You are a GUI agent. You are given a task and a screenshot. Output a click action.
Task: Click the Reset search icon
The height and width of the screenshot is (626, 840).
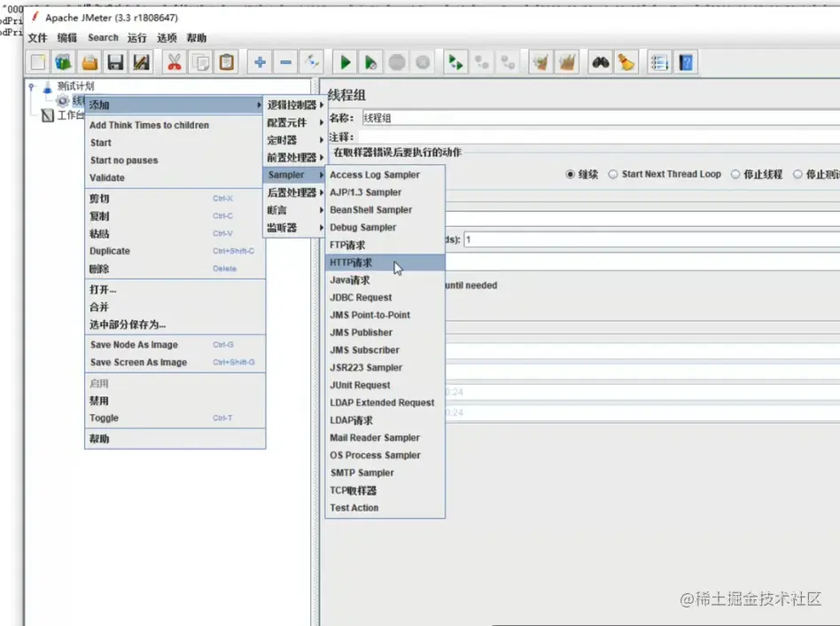(x=626, y=62)
